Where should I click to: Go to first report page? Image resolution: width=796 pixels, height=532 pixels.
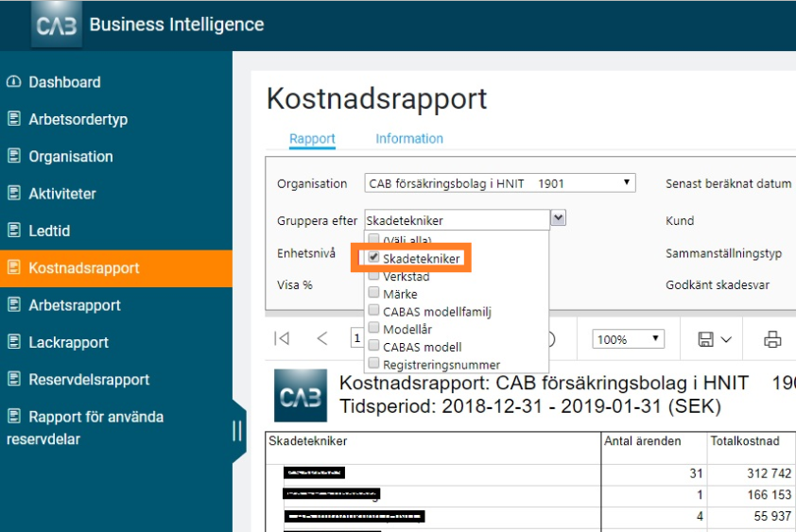point(282,338)
